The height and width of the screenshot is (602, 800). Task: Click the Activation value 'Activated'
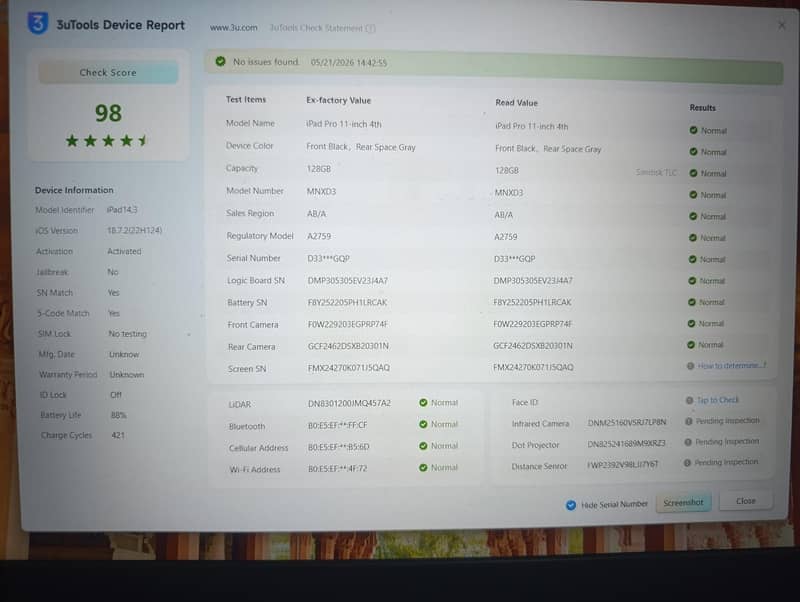[x=124, y=252]
